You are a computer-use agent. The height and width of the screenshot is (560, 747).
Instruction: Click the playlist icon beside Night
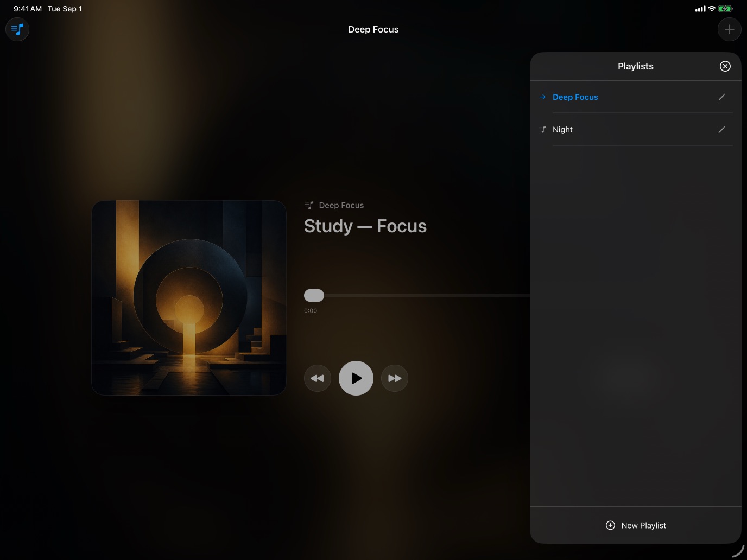[542, 130]
